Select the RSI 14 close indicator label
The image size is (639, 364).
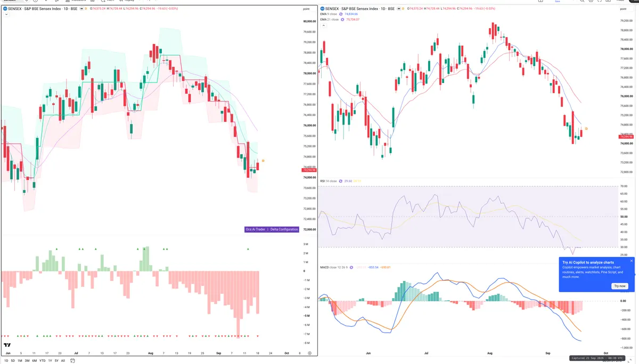(x=329, y=181)
